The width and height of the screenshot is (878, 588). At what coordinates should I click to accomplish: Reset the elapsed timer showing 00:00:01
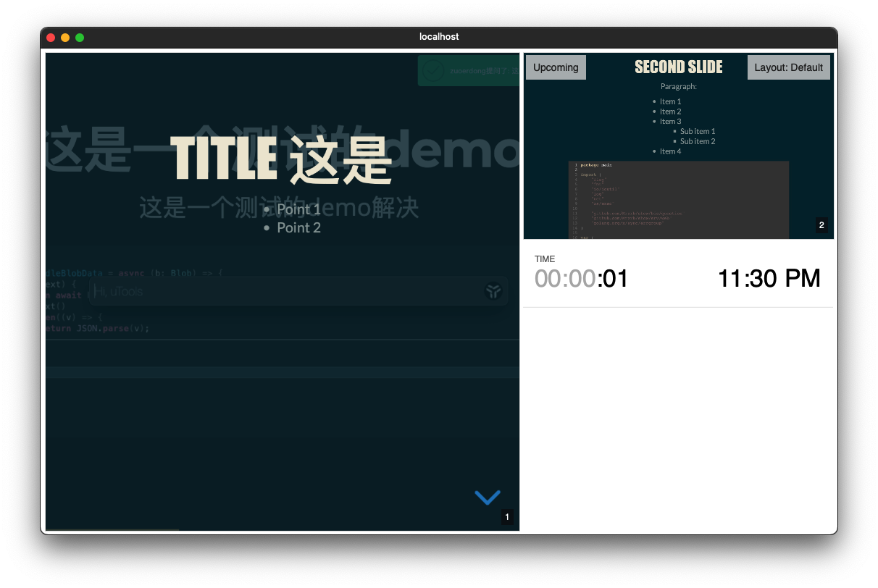(582, 278)
